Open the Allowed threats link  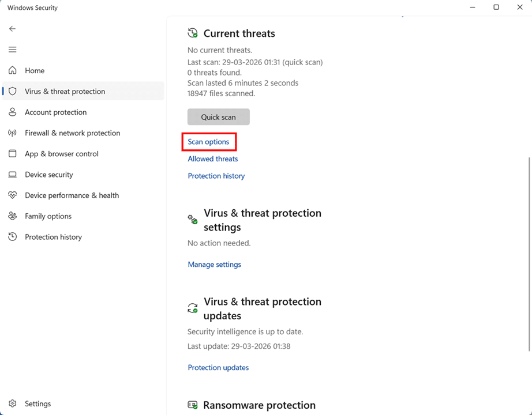(x=212, y=159)
